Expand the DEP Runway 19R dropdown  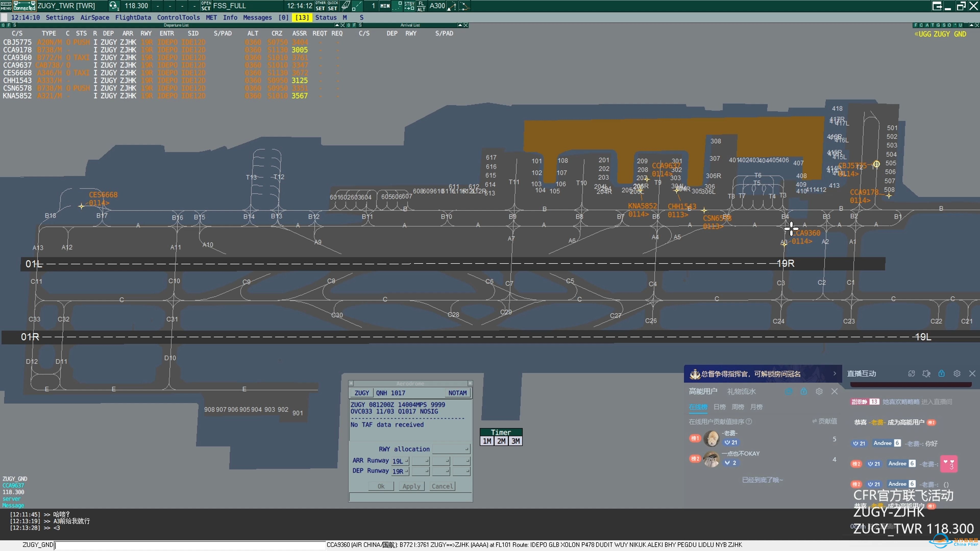pyautogui.click(x=400, y=471)
